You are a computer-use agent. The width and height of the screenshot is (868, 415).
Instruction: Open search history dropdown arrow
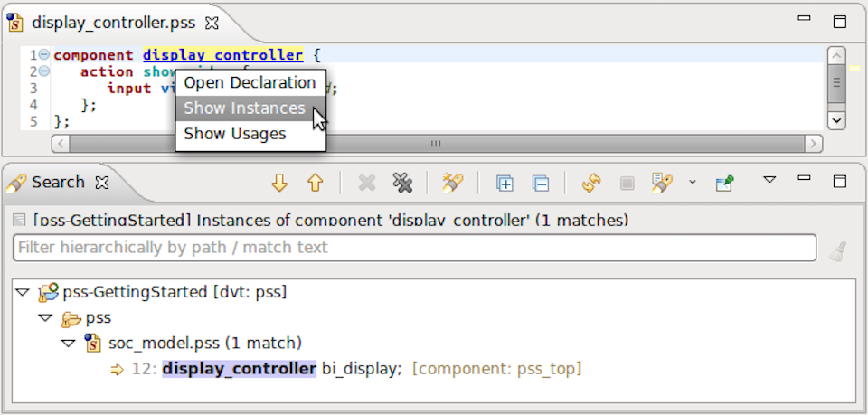[x=692, y=182]
